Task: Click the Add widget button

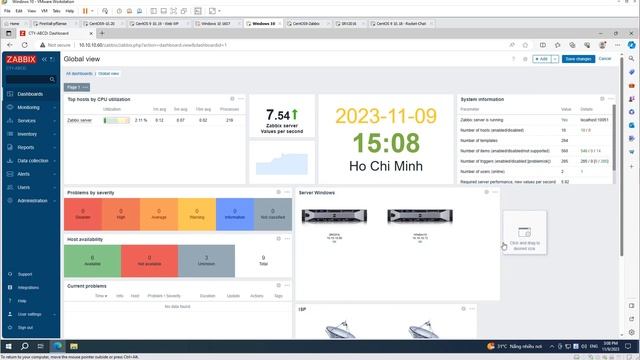Action: coord(542,59)
